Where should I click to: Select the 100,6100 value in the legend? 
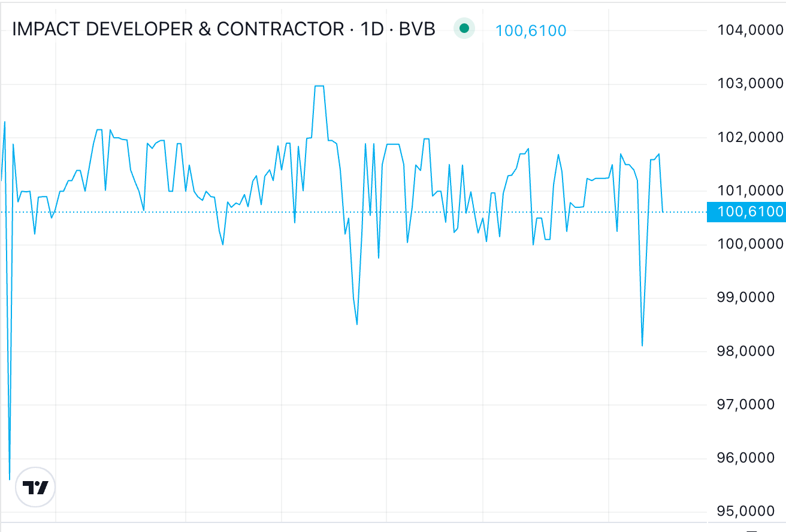pos(531,31)
